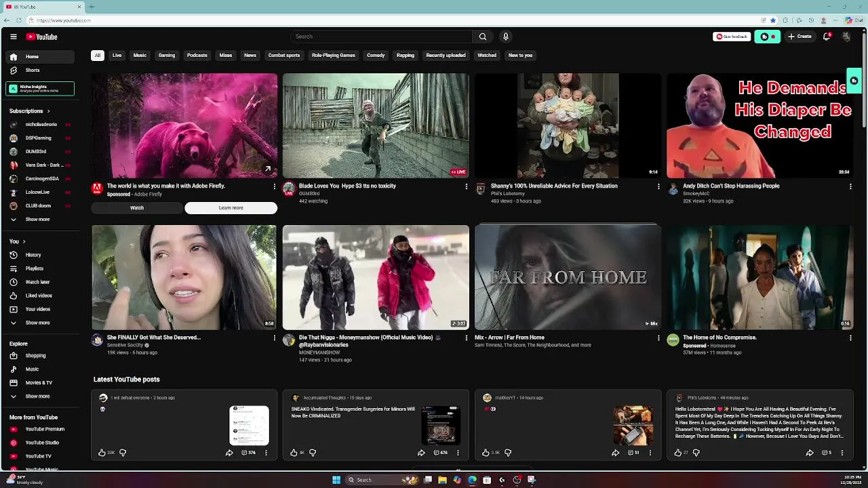Click the Give feedback button
The width and height of the screenshot is (868, 488).
[732, 37]
